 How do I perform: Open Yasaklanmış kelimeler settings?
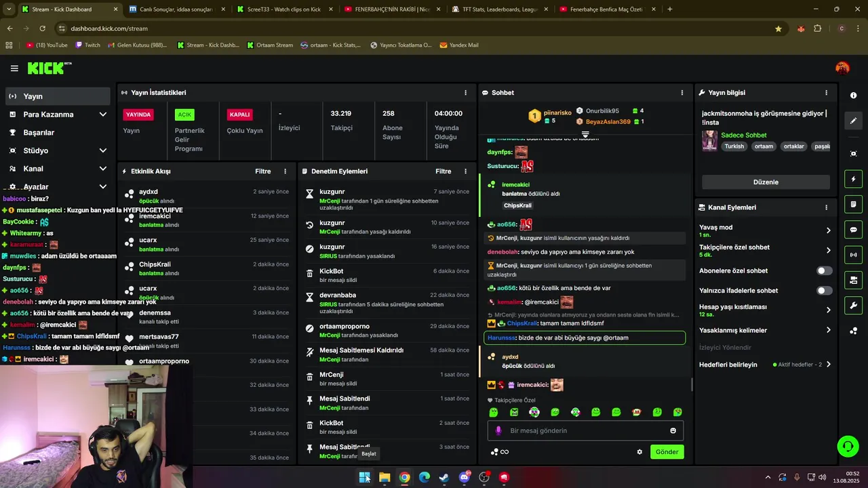point(828,330)
